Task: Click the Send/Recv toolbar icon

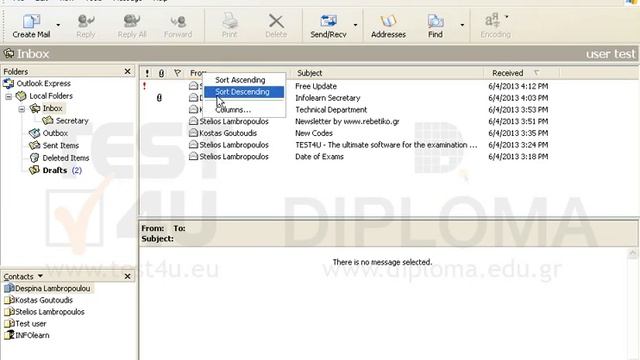Action: 328,21
